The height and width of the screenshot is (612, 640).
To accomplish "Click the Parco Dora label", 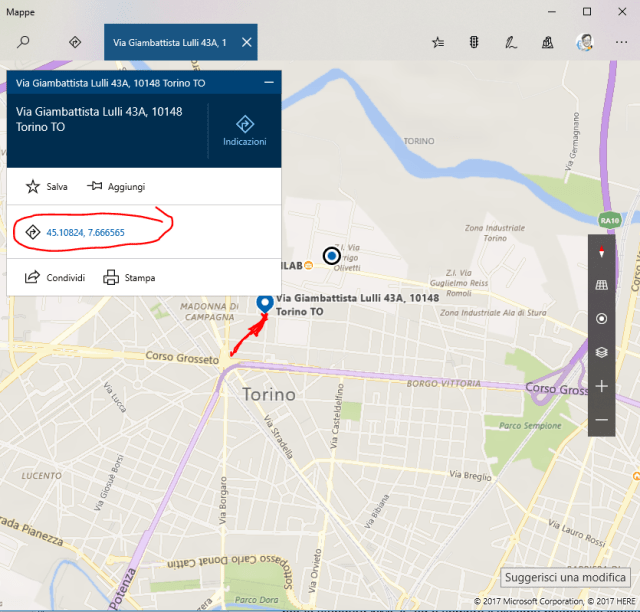I will pyautogui.click(x=256, y=600).
